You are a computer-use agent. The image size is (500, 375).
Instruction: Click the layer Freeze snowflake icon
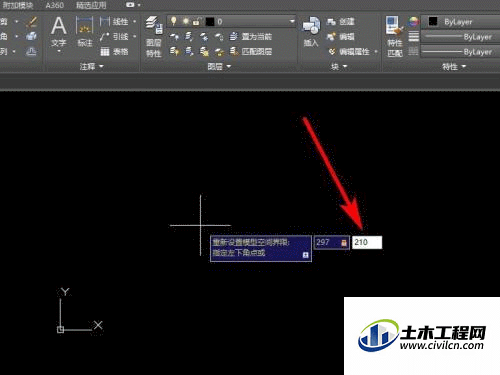pos(204,36)
